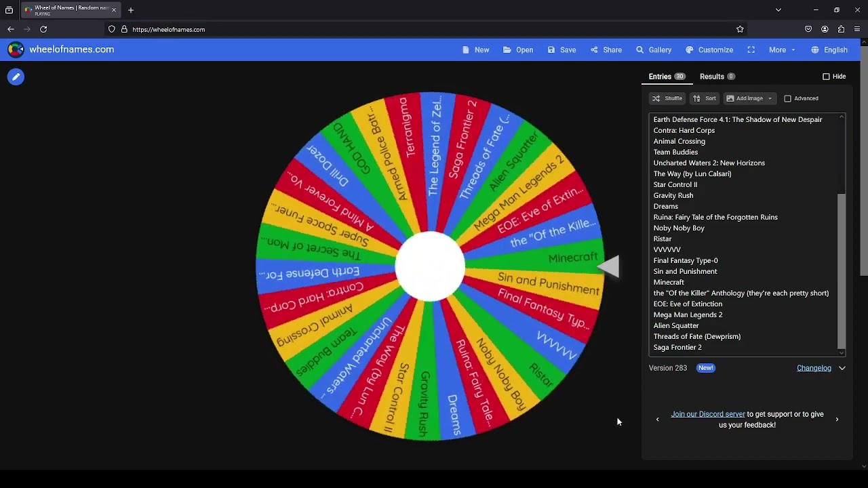Screen dimensions: 868x488
Task: Switch to the Entries tab
Action: pyautogui.click(x=667, y=77)
